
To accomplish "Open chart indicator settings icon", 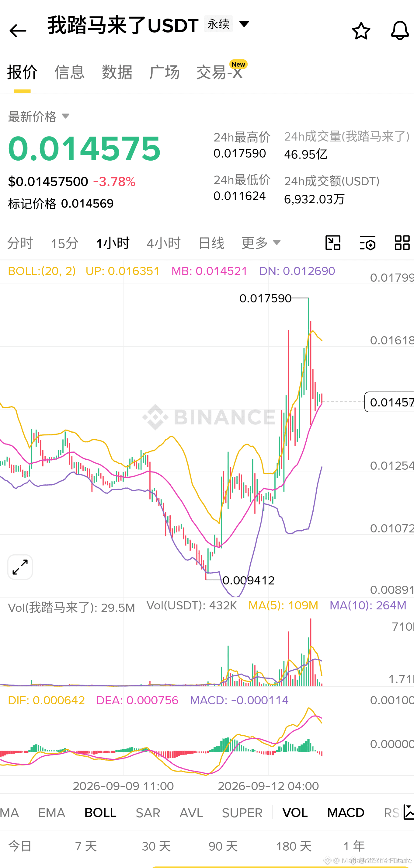I will coord(367,242).
